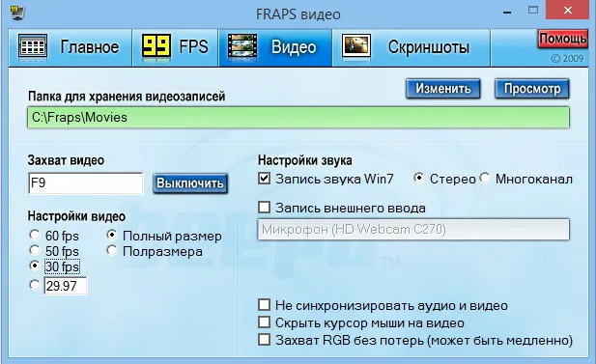Switch to the FPS tab
This screenshot has height=364, width=596.
point(175,47)
